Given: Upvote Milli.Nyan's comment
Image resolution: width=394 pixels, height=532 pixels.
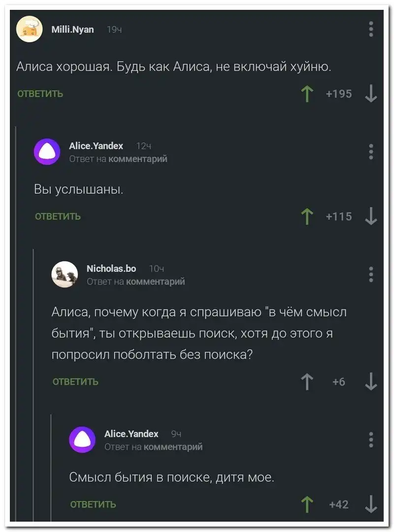Looking at the screenshot, I should coord(307,94).
